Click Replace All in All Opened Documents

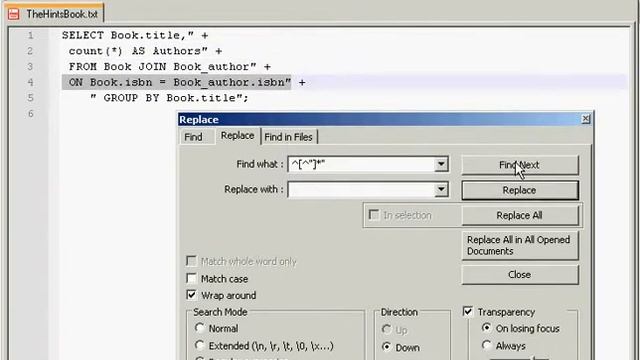[x=520, y=245]
